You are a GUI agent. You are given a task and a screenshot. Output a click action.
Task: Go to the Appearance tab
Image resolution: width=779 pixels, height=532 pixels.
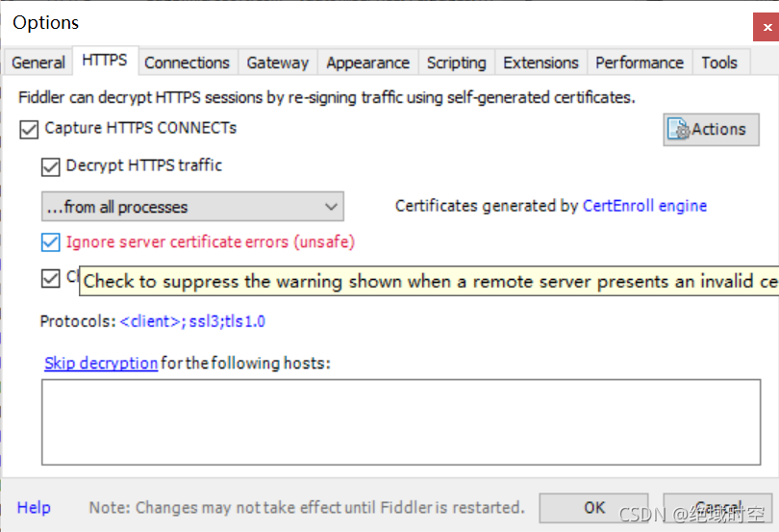click(367, 63)
